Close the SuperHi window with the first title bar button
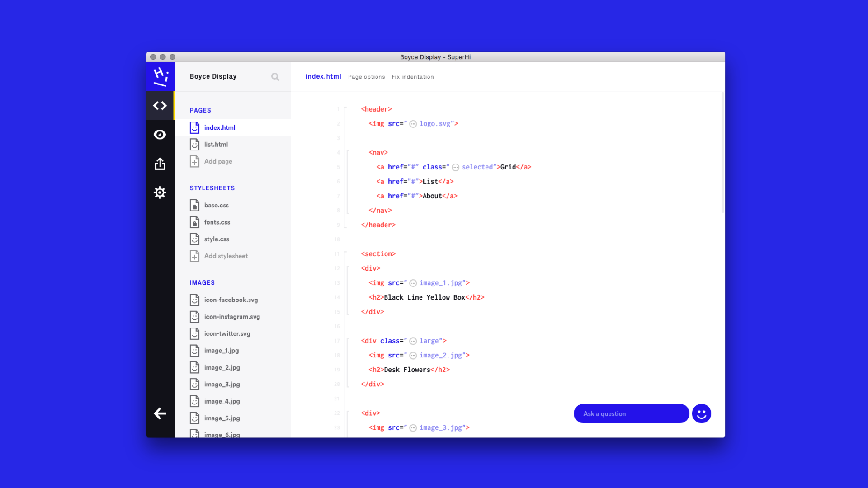The height and width of the screenshot is (488, 868). pyautogui.click(x=153, y=57)
